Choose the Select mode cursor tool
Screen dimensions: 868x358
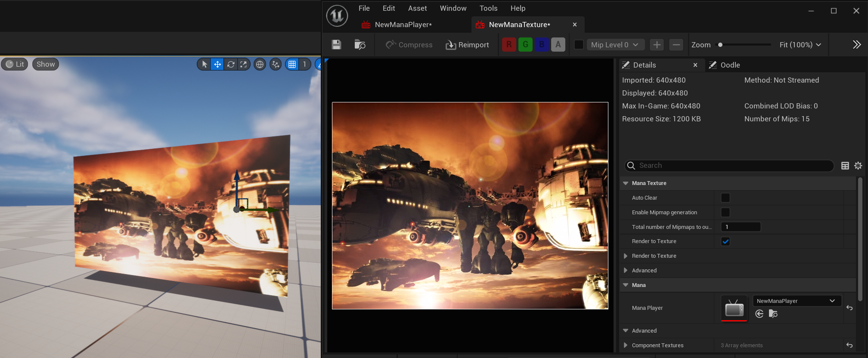[x=204, y=64]
